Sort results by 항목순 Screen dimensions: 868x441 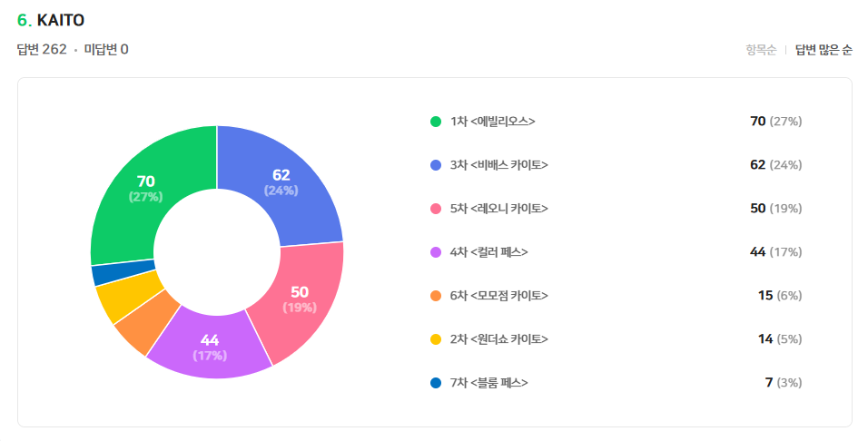point(760,50)
